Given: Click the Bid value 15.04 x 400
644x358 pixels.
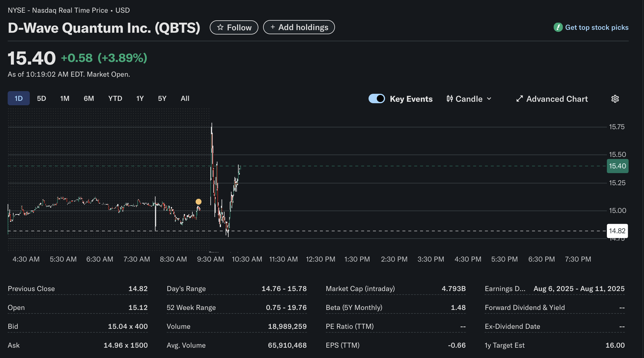Looking at the screenshot, I should point(128,326).
